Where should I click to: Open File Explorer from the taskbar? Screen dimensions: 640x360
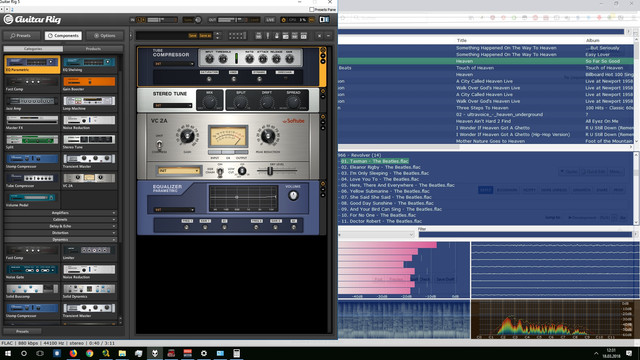(122, 353)
